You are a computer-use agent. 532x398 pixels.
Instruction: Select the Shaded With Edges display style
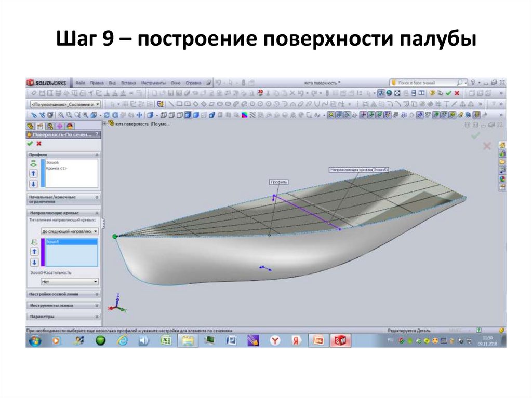pyautogui.click(x=188, y=115)
